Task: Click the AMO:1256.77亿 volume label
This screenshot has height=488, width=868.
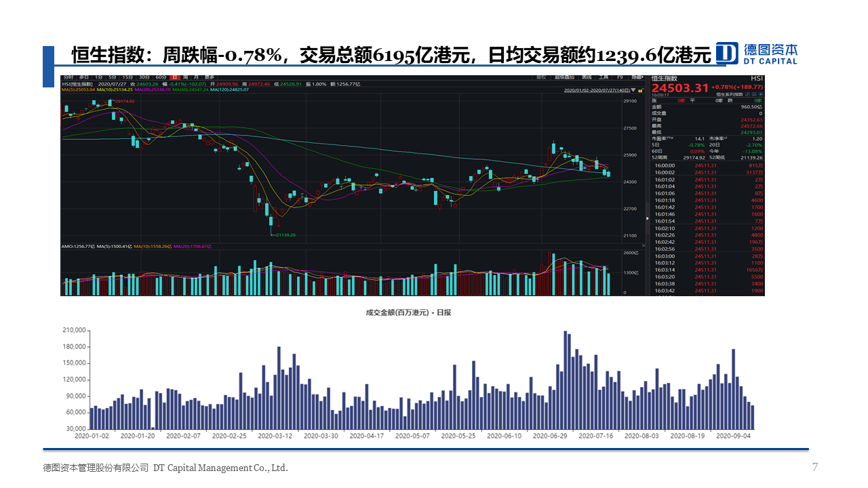Action: 78,247
